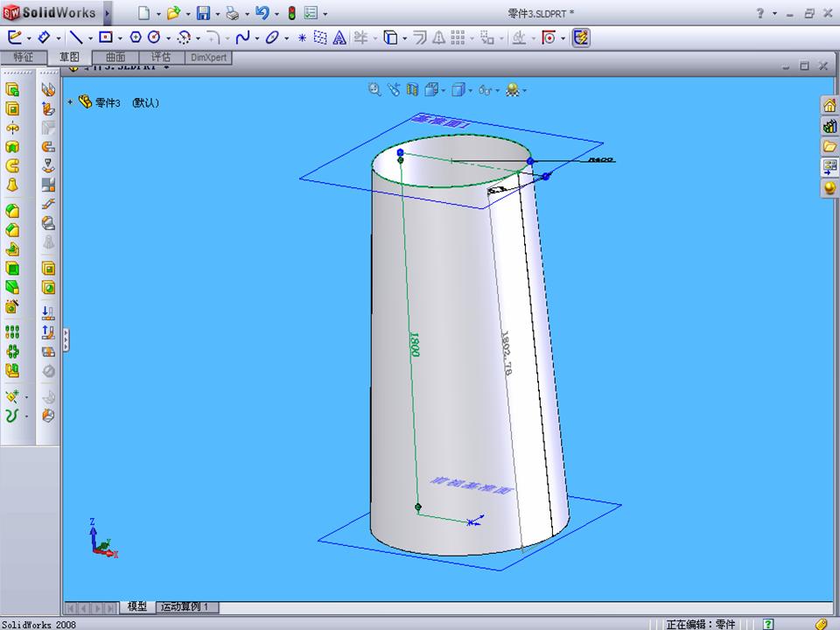Image resolution: width=840 pixels, height=630 pixels.
Task: Click the sheet metal Fold icon
Action: pyautogui.click(x=48, y=332)
